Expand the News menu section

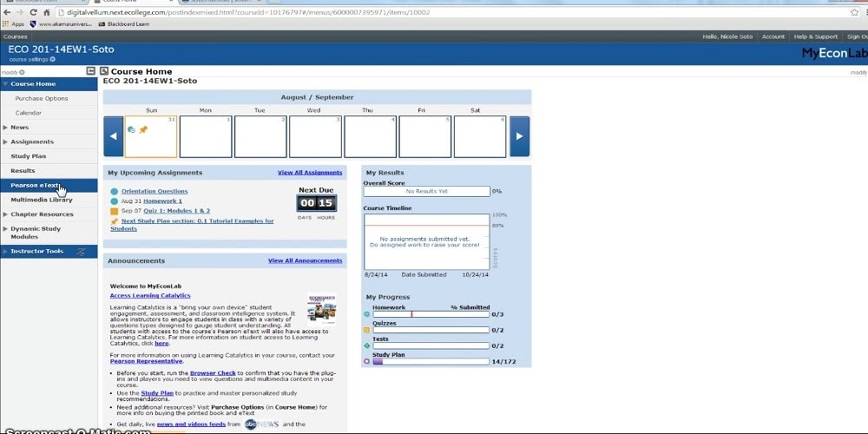coord(5,128)
